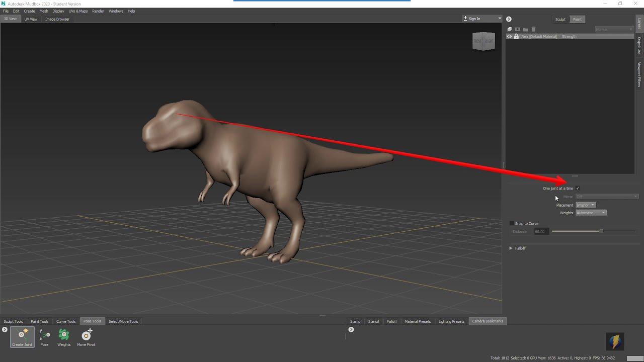Collapse the right panel with arrow button

[509, 19]
